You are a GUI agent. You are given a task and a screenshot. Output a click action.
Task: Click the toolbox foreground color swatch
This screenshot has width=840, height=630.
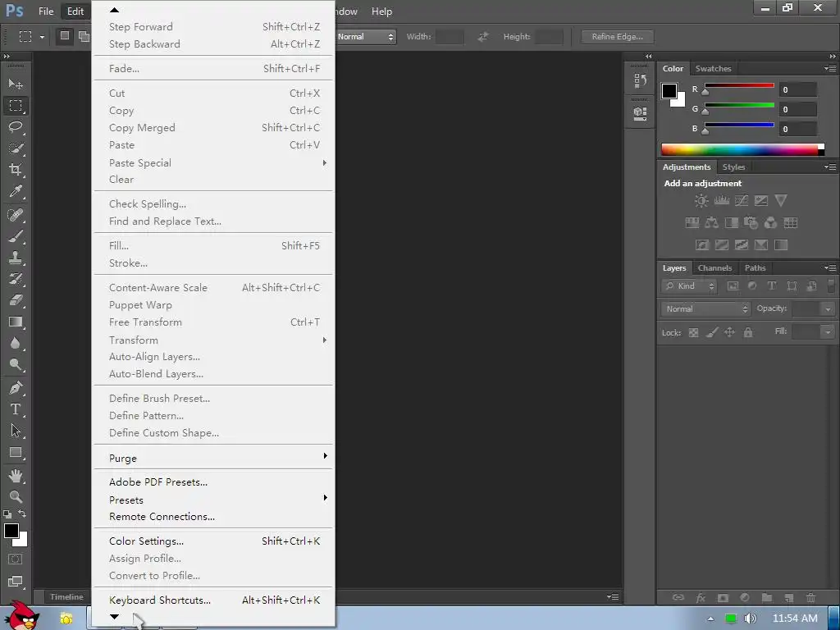tap(11, 531)
